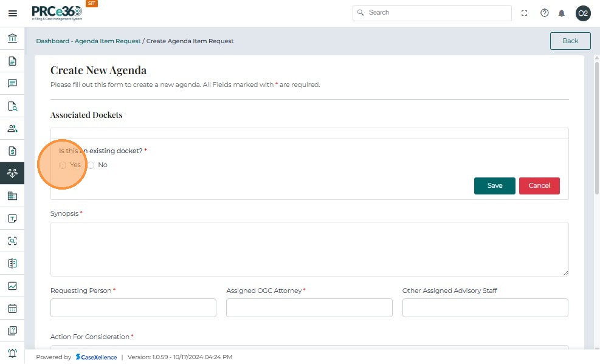Open the bank building sidebar icon
This screenshot has height=364, width=600.
12,38
